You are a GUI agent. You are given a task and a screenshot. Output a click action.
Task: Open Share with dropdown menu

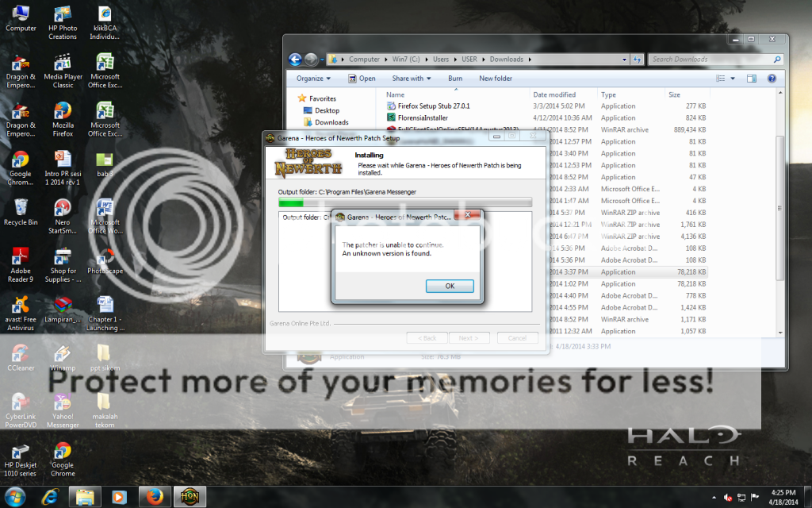click(412, 79)
